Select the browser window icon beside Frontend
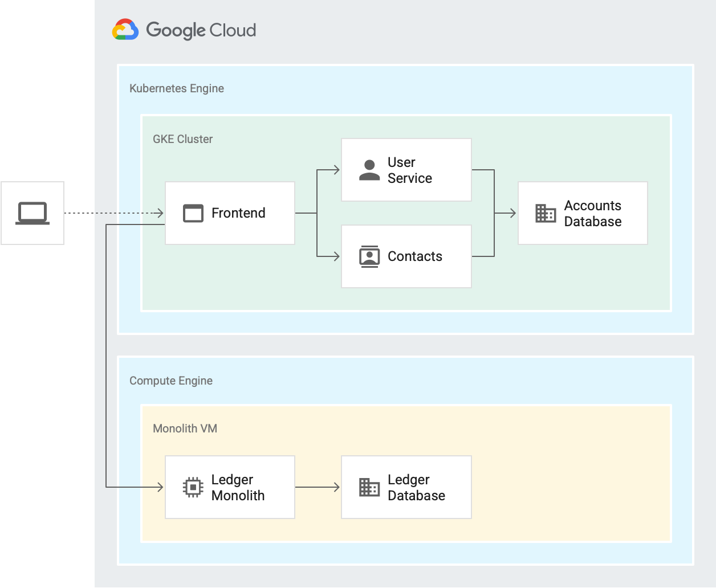Image resolution: width=716 pixels, height=588 pixels. click(x=193, y=213)
